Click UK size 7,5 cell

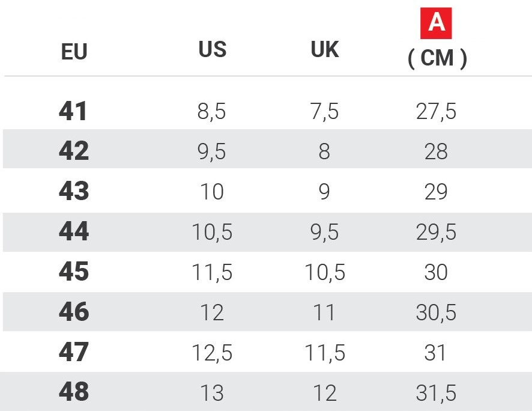pos(325,112)
